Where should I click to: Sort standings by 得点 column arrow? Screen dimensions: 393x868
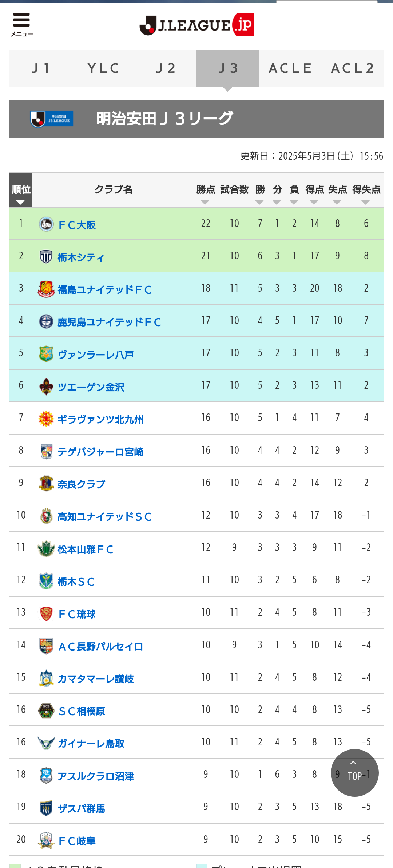coord(314,202)
